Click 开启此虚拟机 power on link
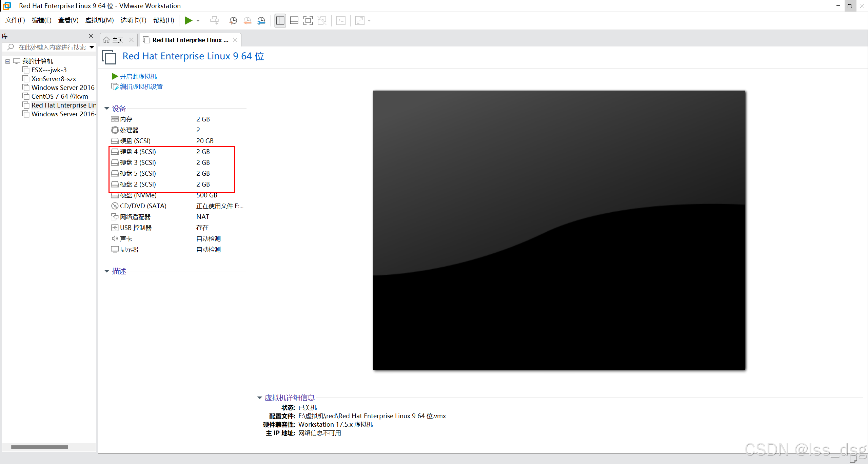Screen dimensions: 868x464 pos(138,77)
